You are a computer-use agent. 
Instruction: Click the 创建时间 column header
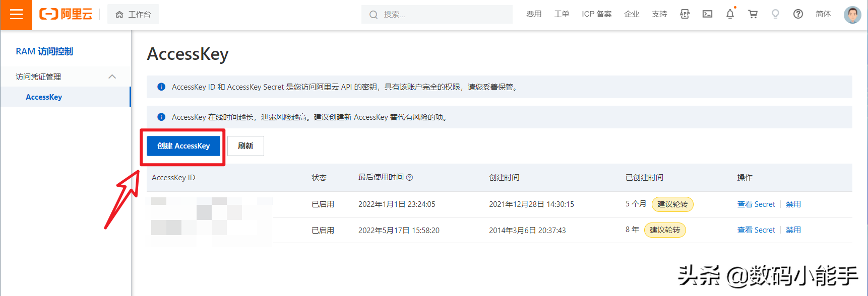click(504, 178)
